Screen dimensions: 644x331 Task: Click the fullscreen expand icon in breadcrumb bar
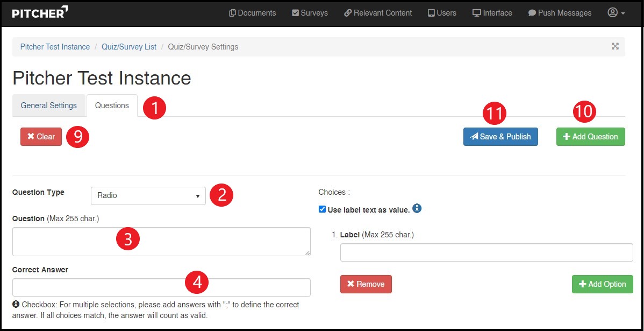click(615, 46)
